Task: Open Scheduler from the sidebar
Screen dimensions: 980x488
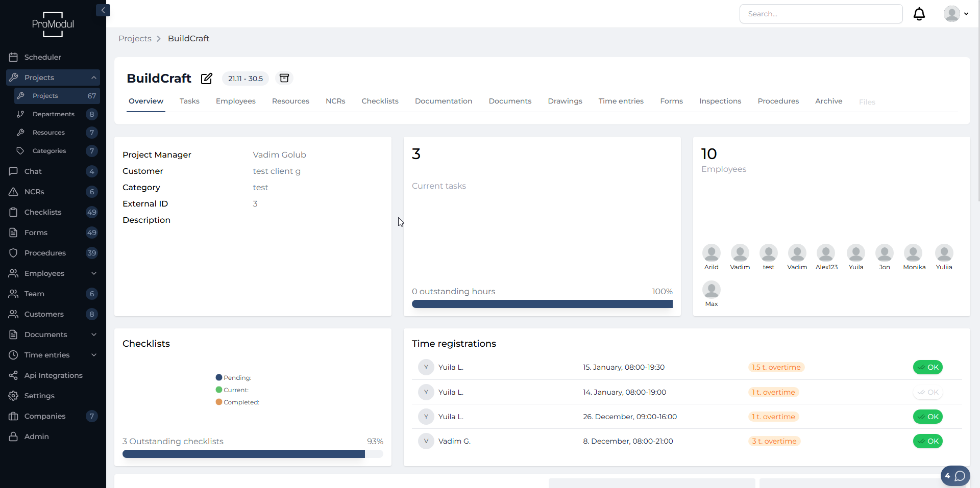Action: (x=42, y=57)
